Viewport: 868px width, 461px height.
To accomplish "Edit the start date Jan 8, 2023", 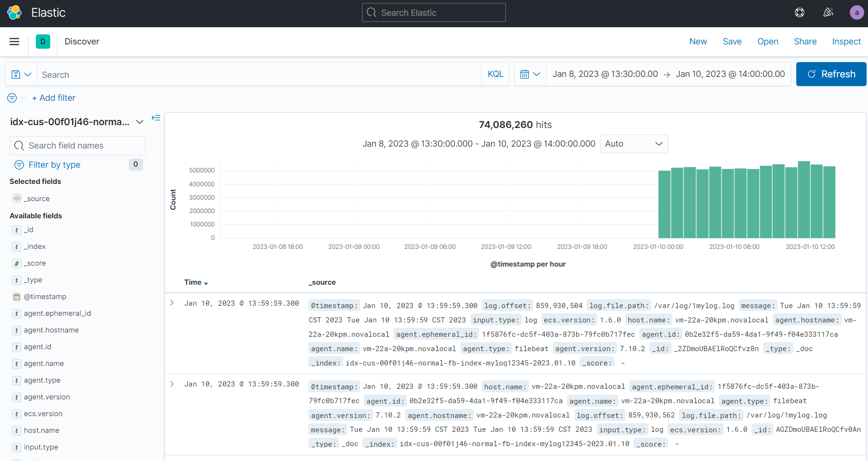I will click(x=605, y=74).
